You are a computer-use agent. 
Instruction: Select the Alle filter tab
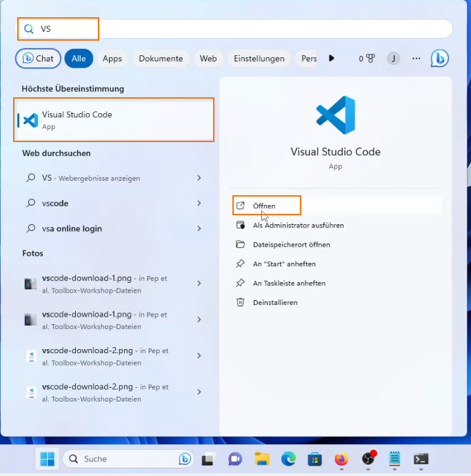click(79, 58)
